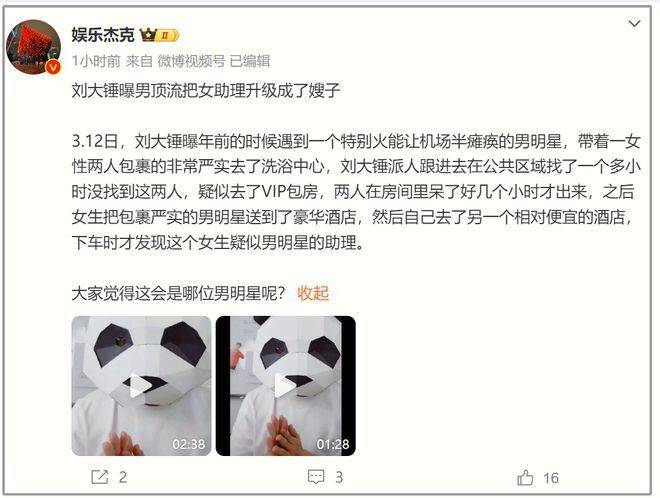Click the 1小时前 timestamp
Viewport: 660px width, 498px height.
[96, 61]
